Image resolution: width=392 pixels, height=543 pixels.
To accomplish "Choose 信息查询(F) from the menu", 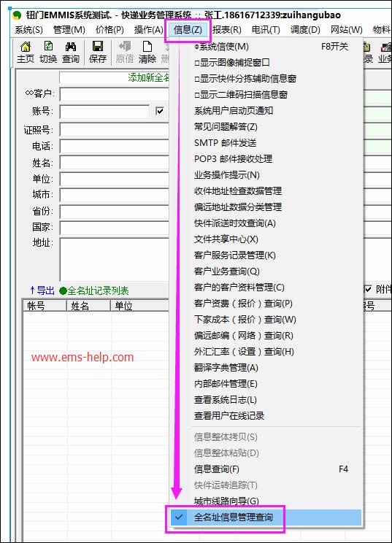I will 216,469.
